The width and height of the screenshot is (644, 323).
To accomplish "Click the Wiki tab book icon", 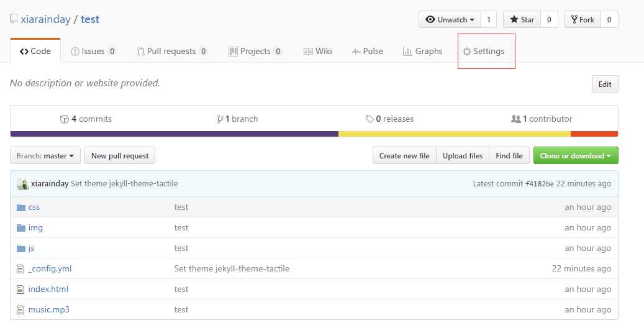I will click(x=308, y=52).
